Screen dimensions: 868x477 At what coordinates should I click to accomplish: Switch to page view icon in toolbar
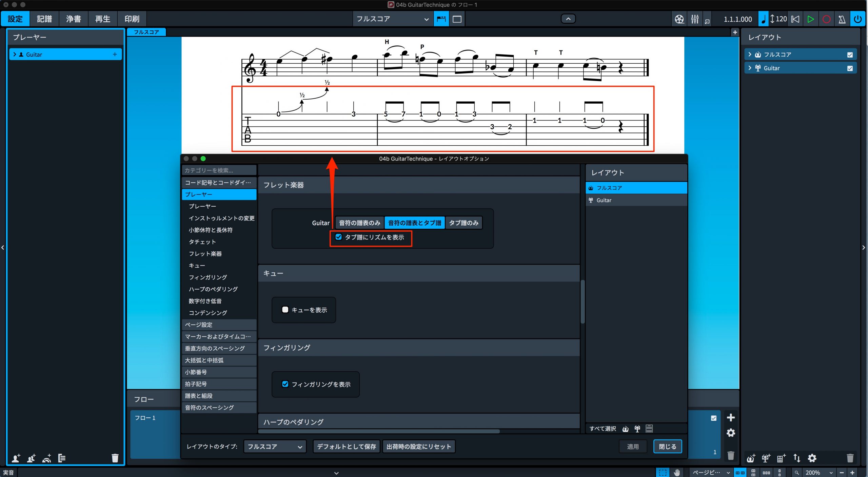click(x=457, y=19)
